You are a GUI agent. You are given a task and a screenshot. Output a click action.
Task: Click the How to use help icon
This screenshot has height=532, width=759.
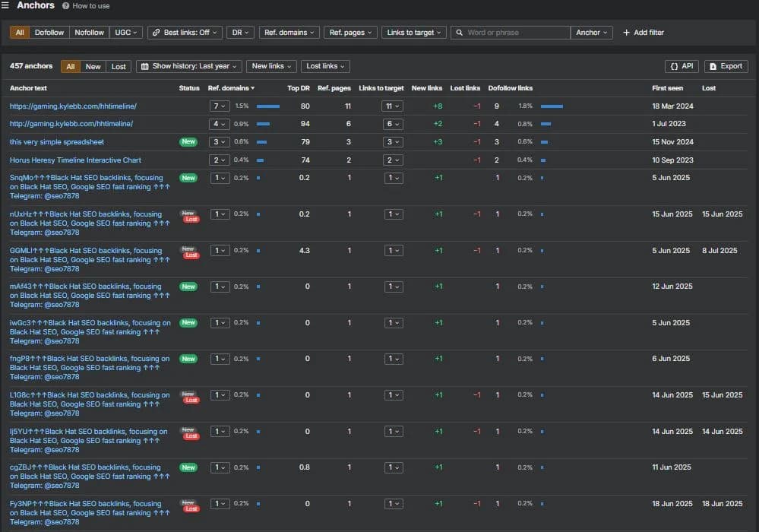[66, 6]
